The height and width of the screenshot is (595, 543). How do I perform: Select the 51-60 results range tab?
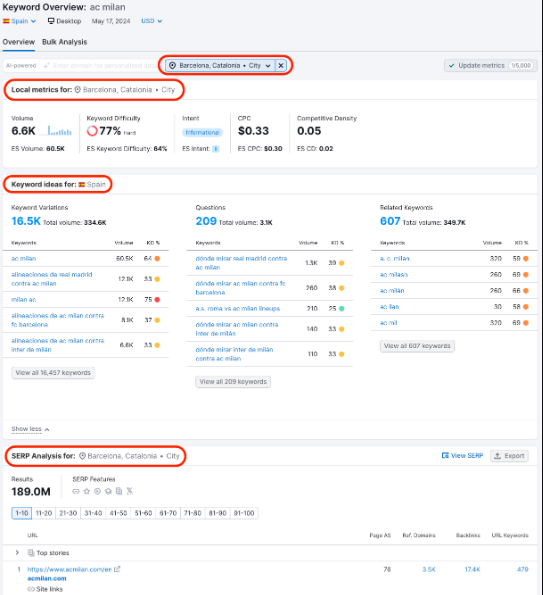143,513
